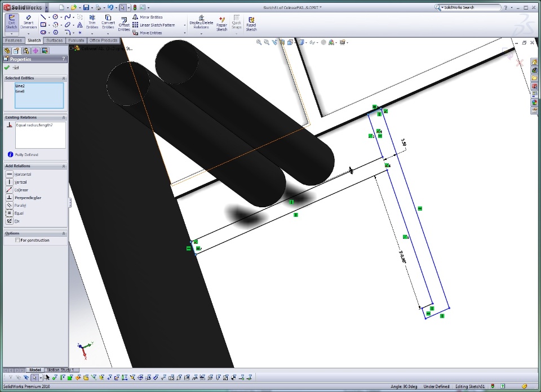Choose the Circle sketch tool
The height and width of the screenshot is (392, 541).
55,17
